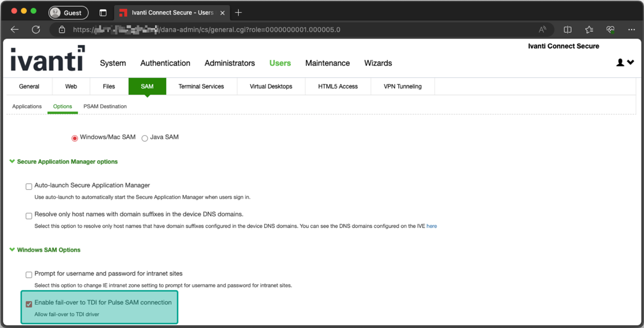Image resolution: width=644 pixels, height=328 pixels.
Task: Click the address bar lock icon
Action: (x=62, y=31)
